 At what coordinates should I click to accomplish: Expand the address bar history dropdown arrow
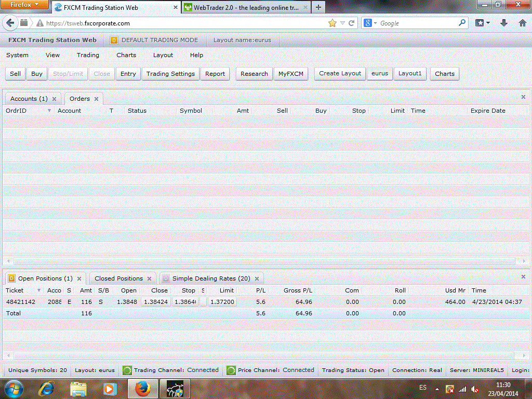click(343, 23)
